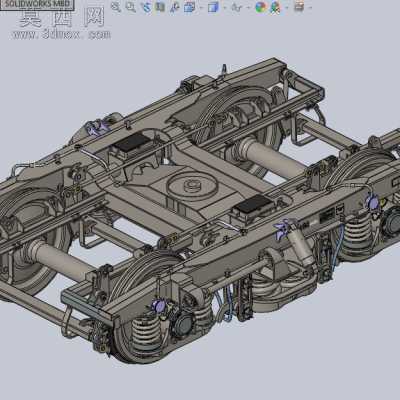Viewport: 400px width, 400px height.
Task: Open the View Settings monitor icon
Action: point(299,7)
